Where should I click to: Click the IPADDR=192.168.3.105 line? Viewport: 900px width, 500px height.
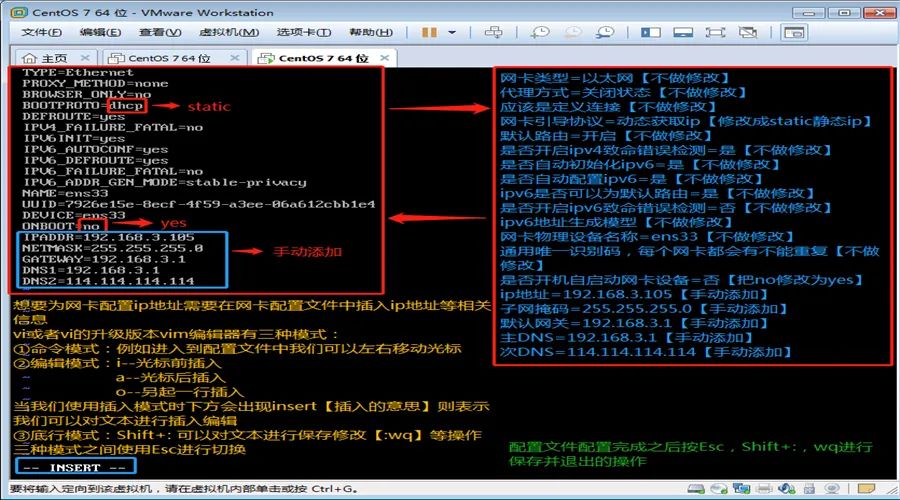(108, 237)
